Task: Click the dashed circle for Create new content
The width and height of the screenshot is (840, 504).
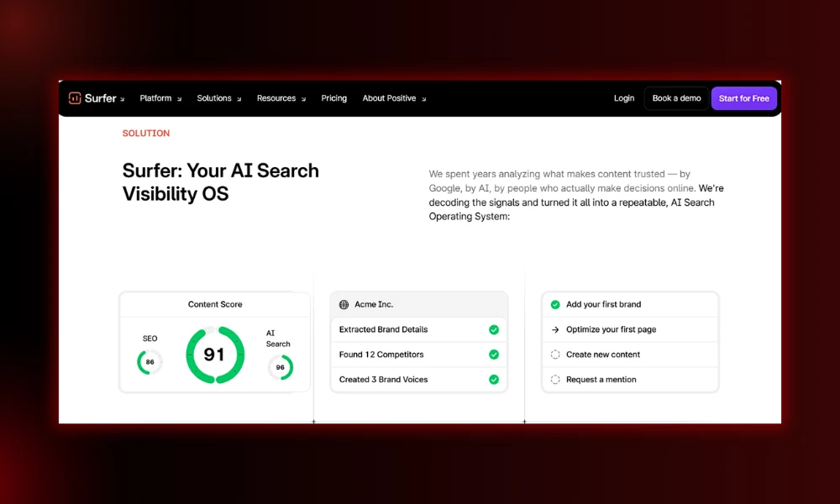Action: click(x=555, y=354)
